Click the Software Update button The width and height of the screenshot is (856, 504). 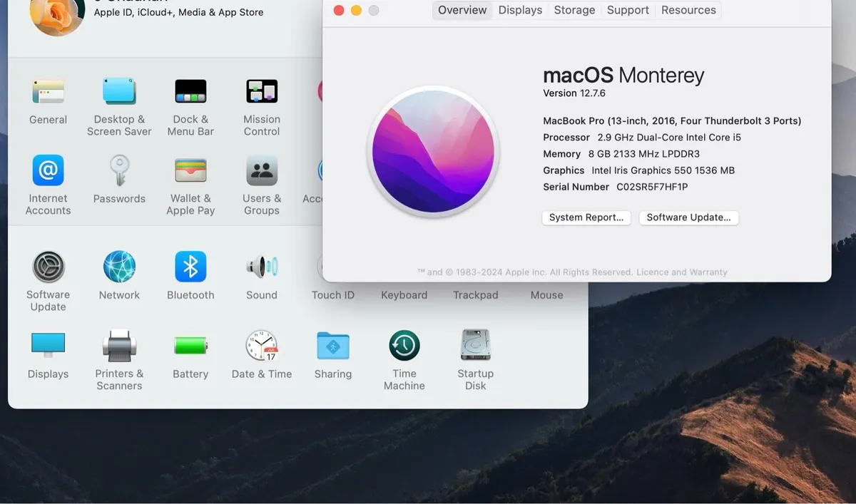[x=688, y=217]
